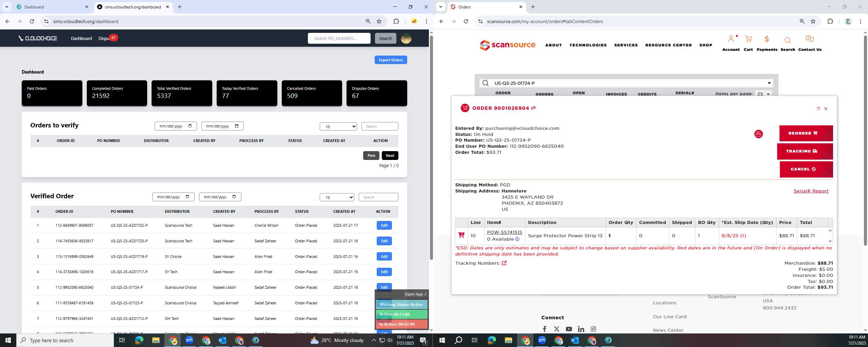The width and height of the screenshot is (868, 347).
Task: Open the ScanSource LinkedIn icon
Action: tap(581, 329)
